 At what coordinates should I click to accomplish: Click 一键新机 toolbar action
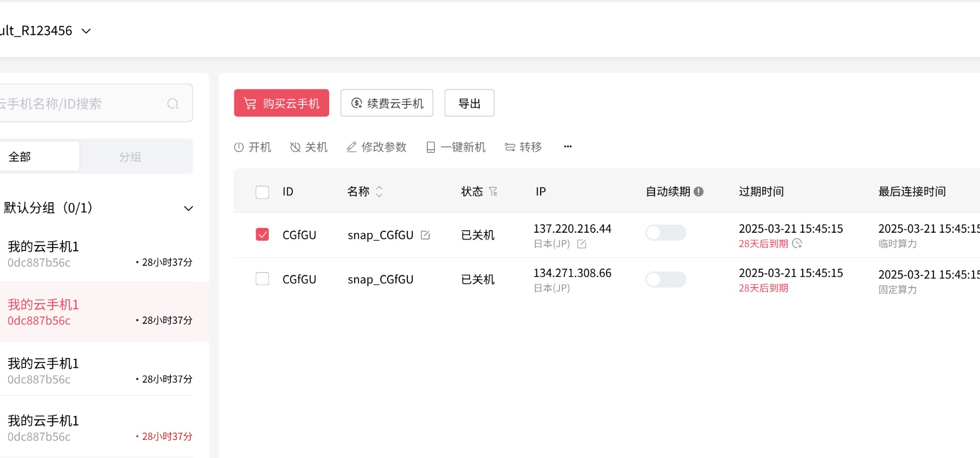[456, 147]
